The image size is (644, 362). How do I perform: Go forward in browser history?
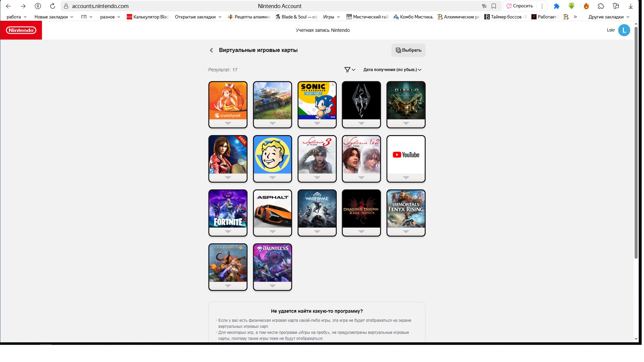point(23,6)
